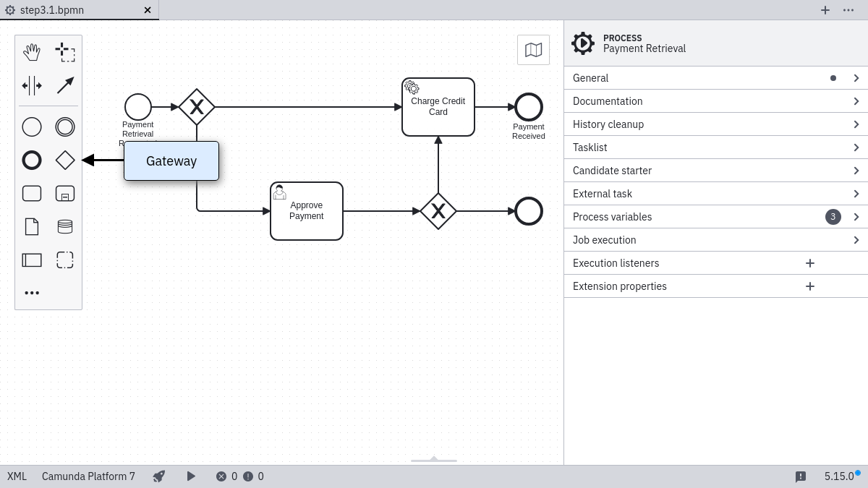868x488 pixels.
Task: Add an extension property
Action: point(810,286)
